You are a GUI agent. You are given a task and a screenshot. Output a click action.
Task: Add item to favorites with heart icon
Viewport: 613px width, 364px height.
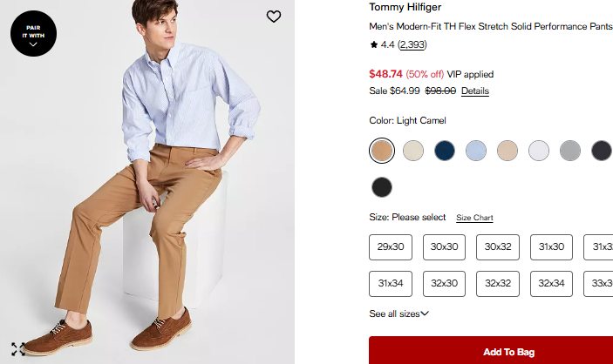click(274, 17)
